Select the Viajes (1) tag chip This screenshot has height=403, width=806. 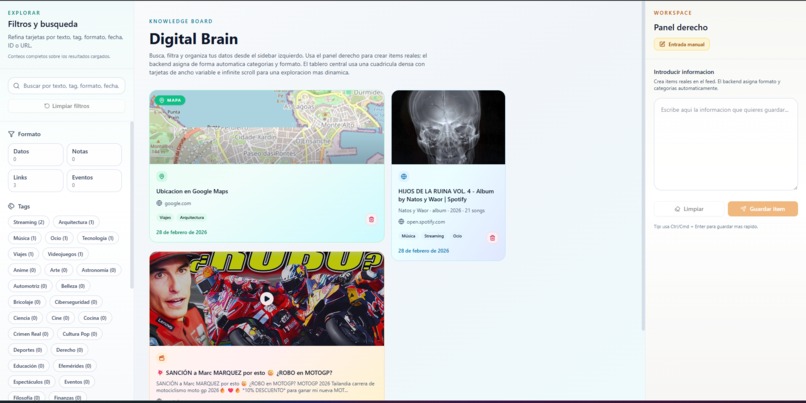point(23,254)
